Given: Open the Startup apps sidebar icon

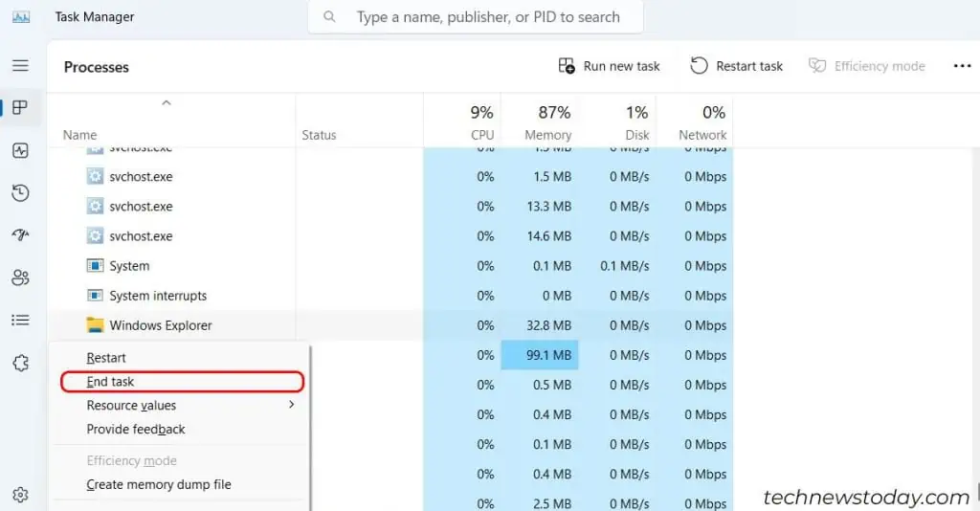Looking at the screenshot, I should point(20,234).
